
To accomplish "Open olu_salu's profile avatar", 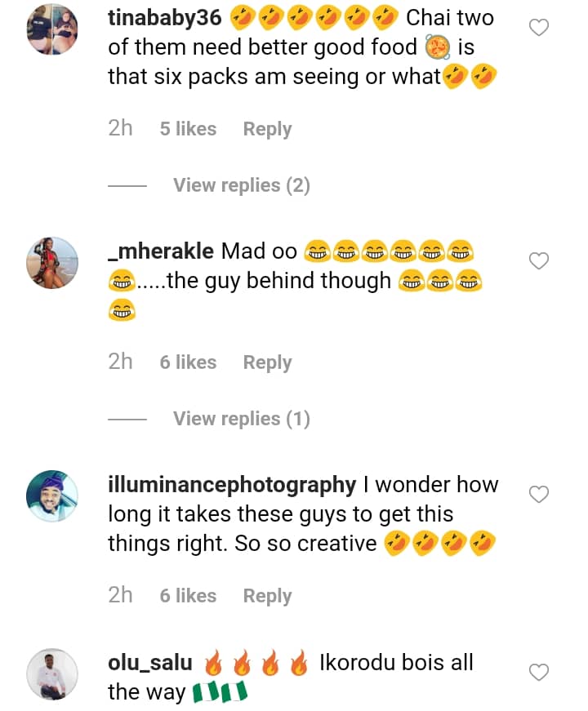I will tap(52, 674).
